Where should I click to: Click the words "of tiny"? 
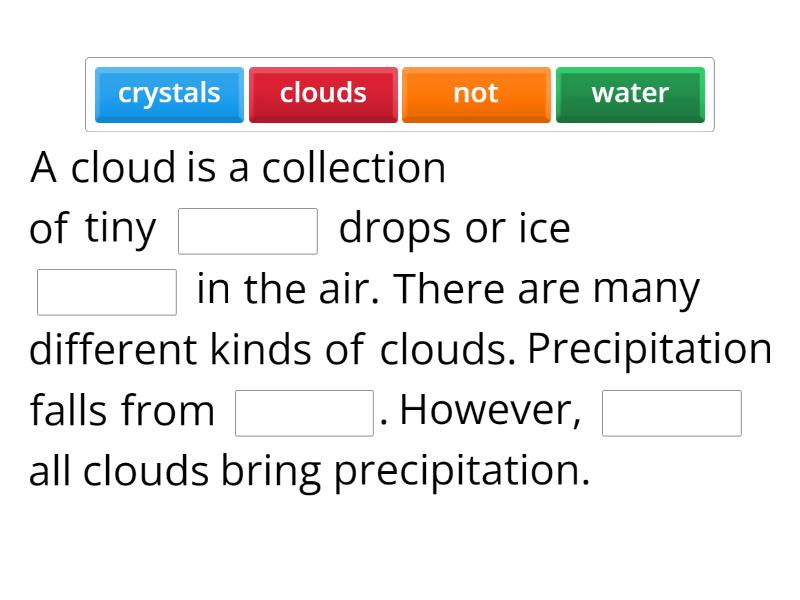pyautogui.click(x=93, y=229)
